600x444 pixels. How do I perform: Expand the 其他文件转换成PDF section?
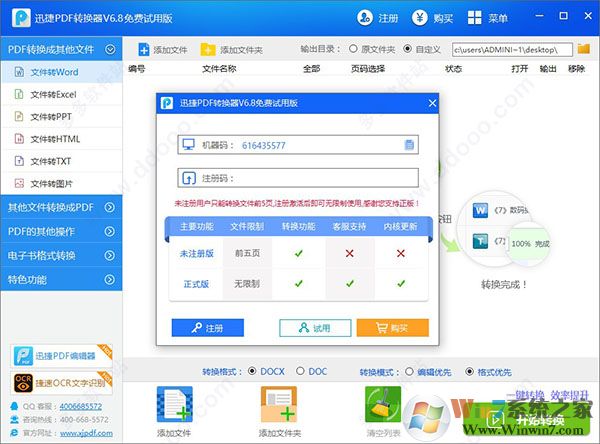click(110, 207)
